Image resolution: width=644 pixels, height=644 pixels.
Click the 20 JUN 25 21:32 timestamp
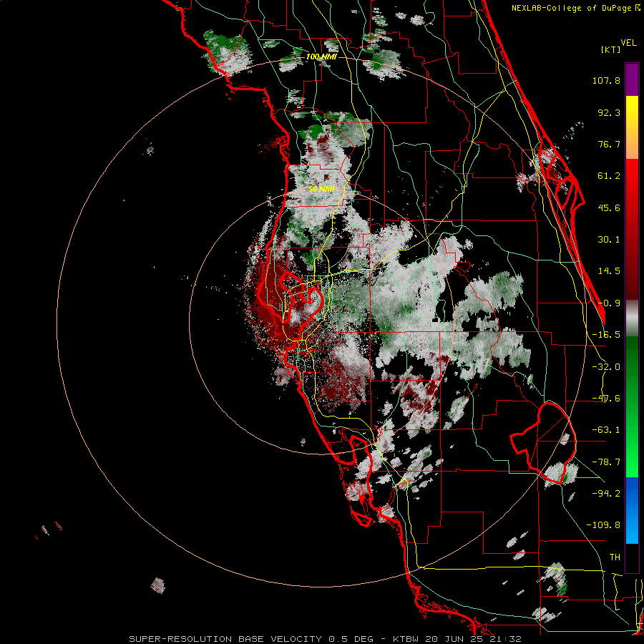click(x=473, y=639)
